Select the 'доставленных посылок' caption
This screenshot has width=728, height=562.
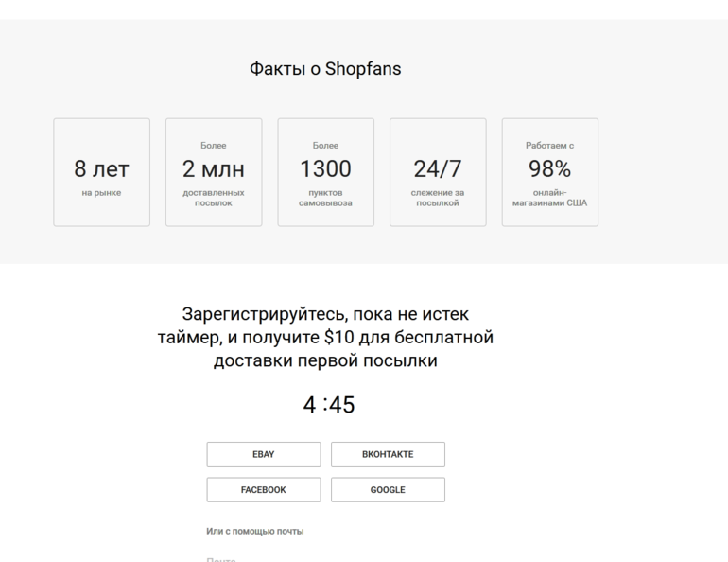pyautogui.click(x=213, y=198)
